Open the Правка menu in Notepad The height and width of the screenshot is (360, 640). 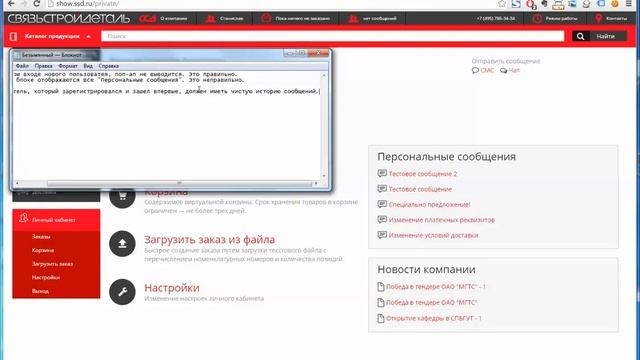pyautogui.click(x=43, y=66)
